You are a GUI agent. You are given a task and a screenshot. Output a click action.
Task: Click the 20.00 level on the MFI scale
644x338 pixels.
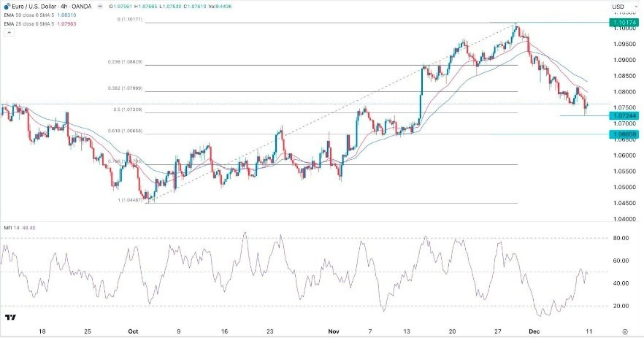point(621,306)
